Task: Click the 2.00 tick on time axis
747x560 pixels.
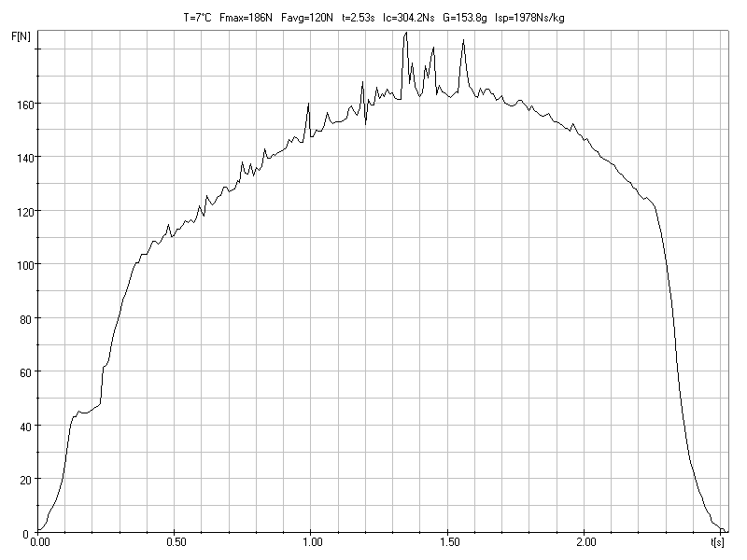Action: 585,541
